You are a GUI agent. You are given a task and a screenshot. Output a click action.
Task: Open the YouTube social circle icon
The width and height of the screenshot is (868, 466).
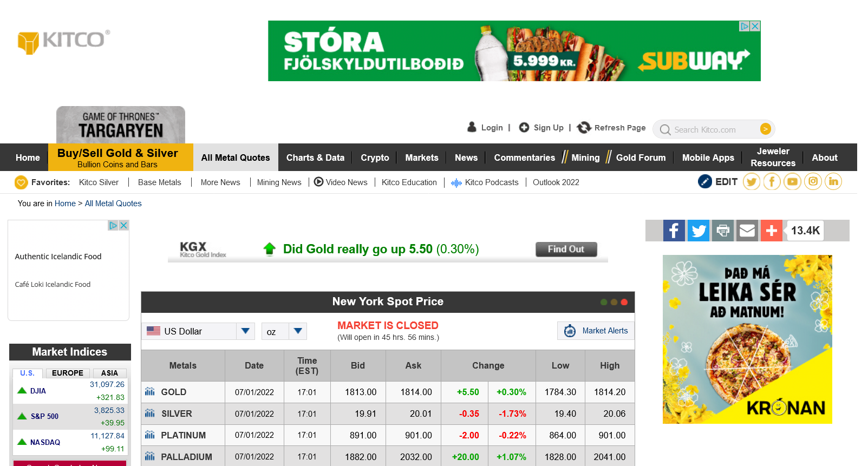793,182
